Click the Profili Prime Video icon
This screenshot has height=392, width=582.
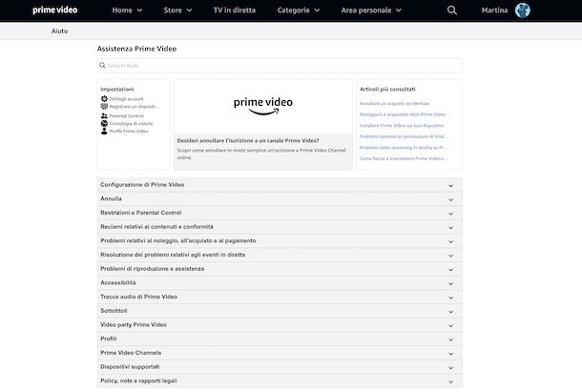click(104, 131)
